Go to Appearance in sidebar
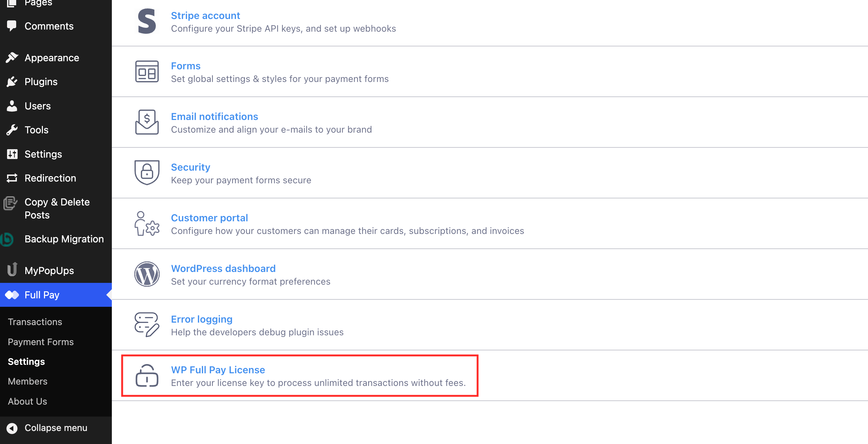868x444 pixels. (52, 58)
